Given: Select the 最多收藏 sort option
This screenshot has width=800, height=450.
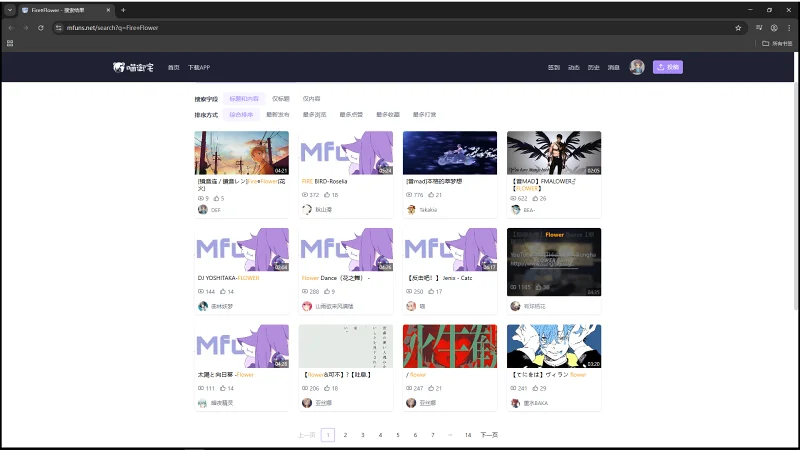Looking at the screenshot, I should pos(388,114).
